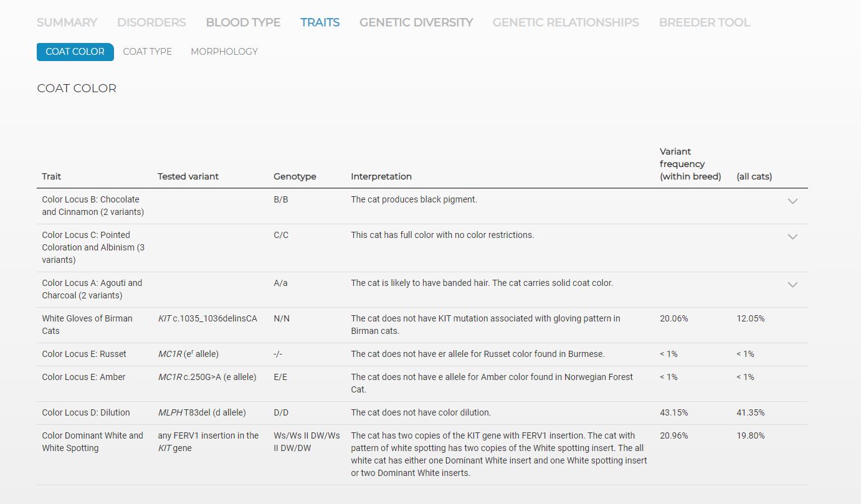Click the -/- genotype value
Viewport: 861px width, 504px height.
(x=278, y=354)
